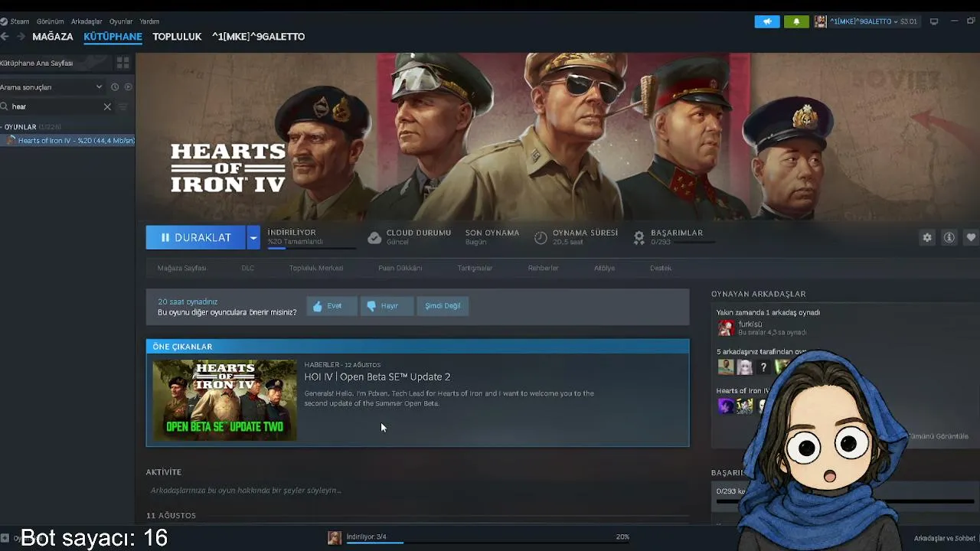Open HOI IV Open Beta SE Update 2 headline
Screen dimensions: 980x551
pos(377,377)
